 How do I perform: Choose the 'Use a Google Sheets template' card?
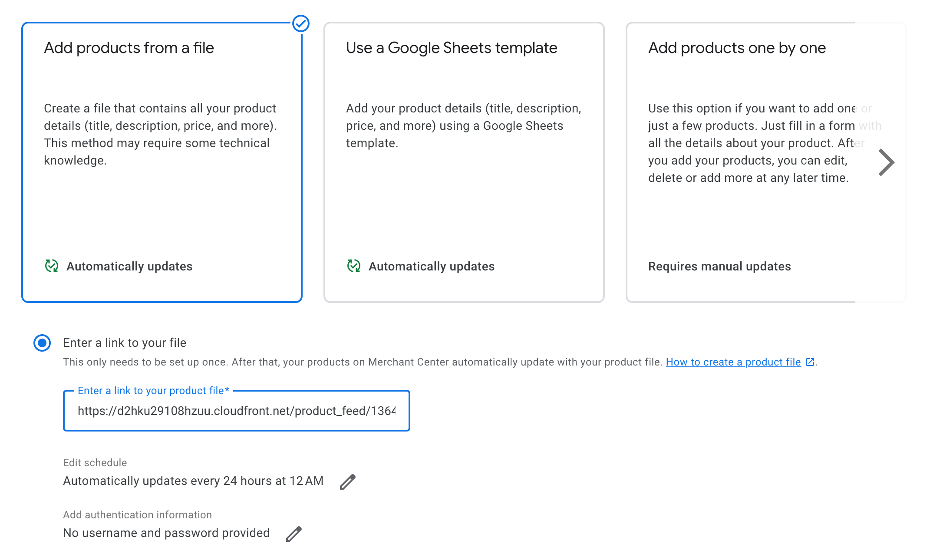pos(464,162)
